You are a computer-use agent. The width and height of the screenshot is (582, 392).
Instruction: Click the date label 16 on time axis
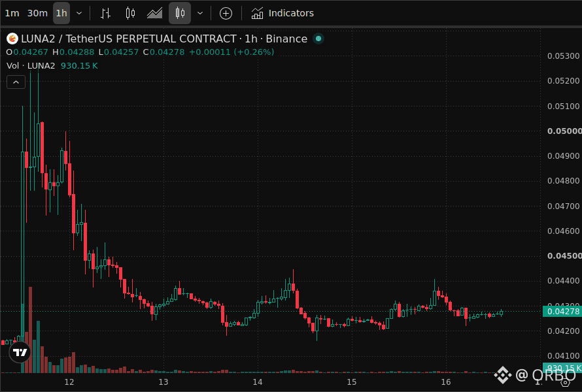[446, 382]
